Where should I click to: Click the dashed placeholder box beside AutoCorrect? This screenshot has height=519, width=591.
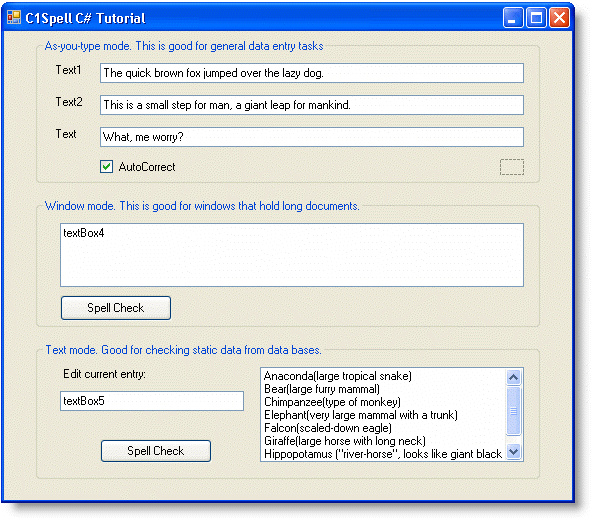(x=512, y=167)
